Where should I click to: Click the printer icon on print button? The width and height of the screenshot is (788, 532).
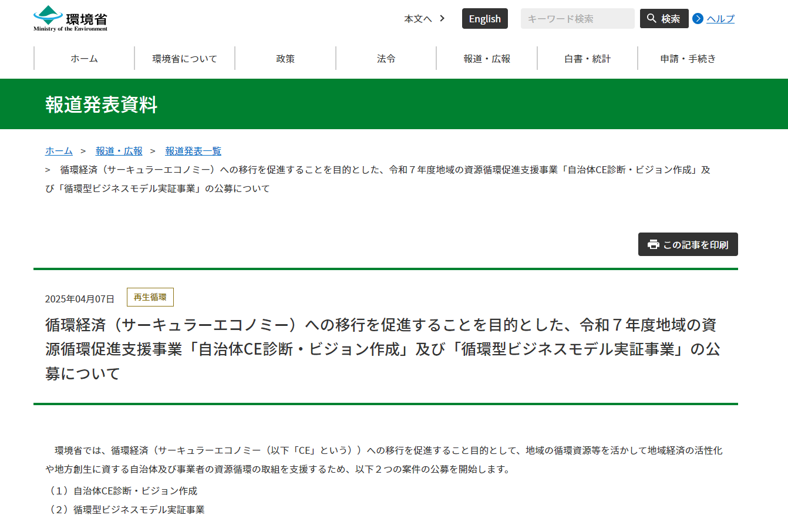pos(653,245)
